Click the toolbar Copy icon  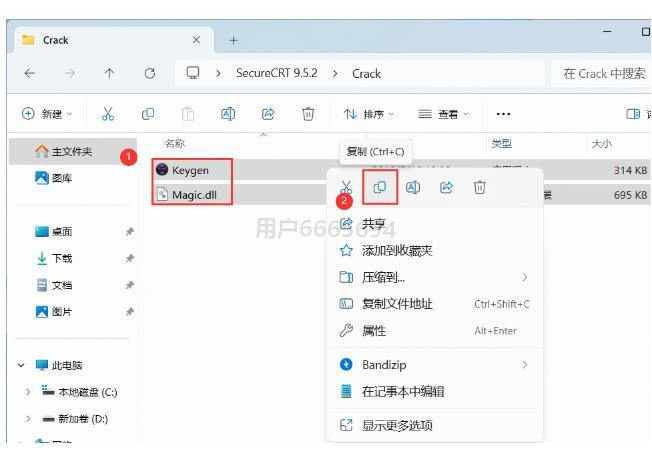[x=148, y=113]
